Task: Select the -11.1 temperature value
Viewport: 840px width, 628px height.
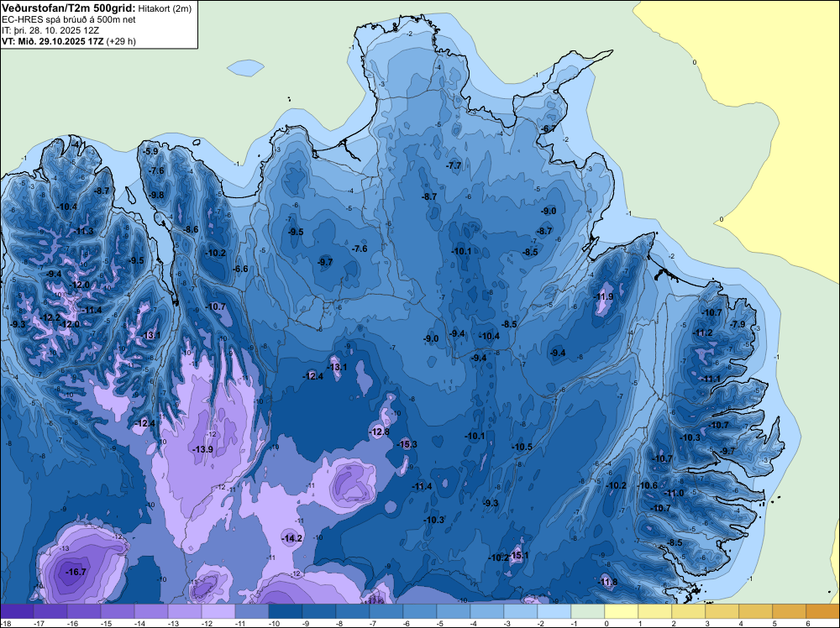Action: [711, 379]
